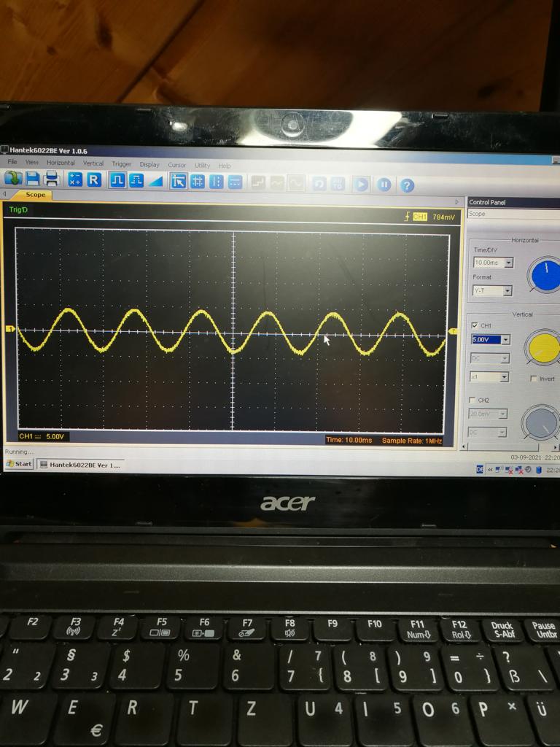Image resolution: width=560 pixels, height=747 pixels.
Task: Open the CH1 DC coupling dropdown
Action: [490, 358]
